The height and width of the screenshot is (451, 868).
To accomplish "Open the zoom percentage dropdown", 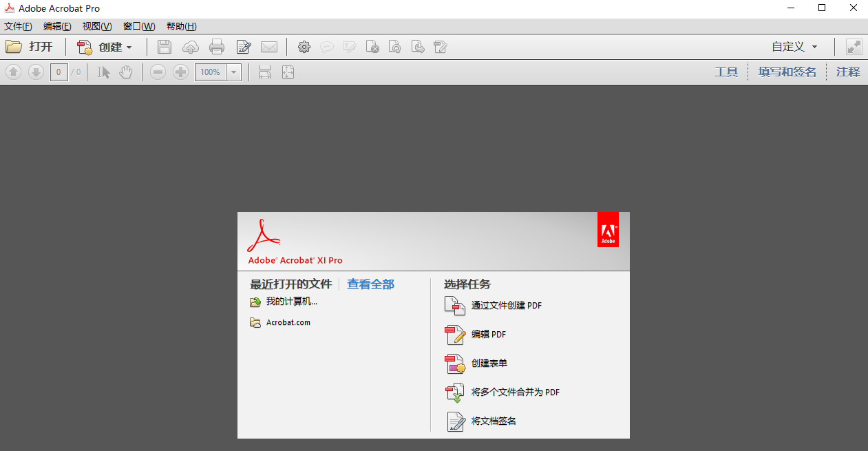I will (x=233, y=72).
